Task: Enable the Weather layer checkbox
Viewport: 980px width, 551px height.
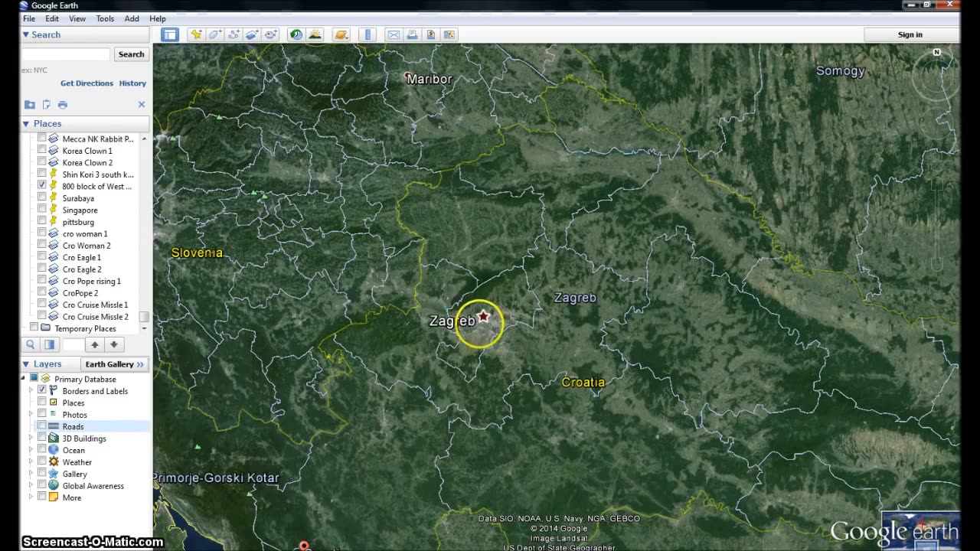Action: point(42,462)
